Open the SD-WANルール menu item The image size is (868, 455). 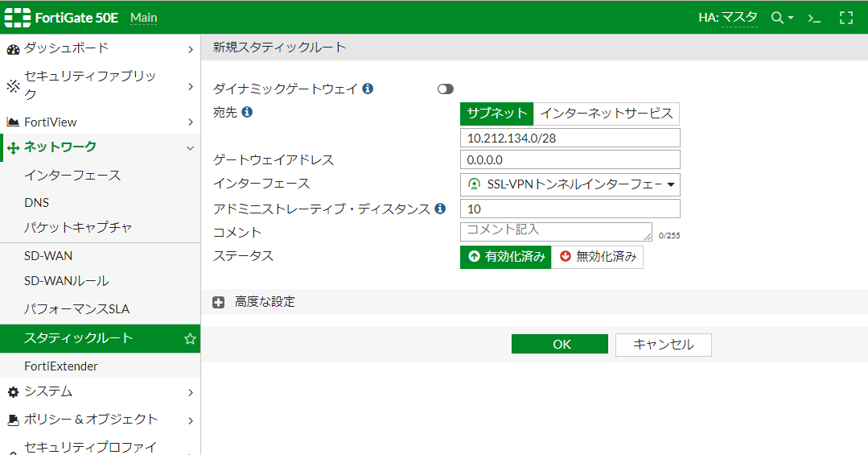click(67, 281)
